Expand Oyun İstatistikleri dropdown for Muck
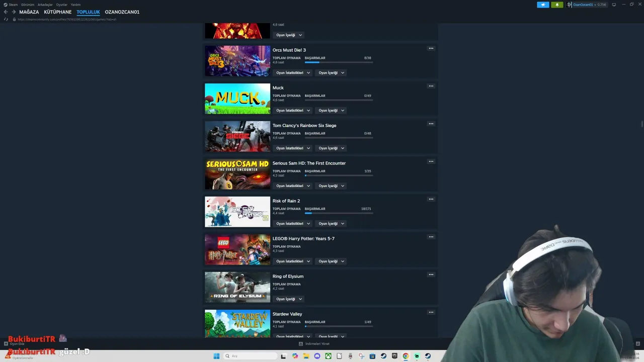 click(x=293, y=111)
